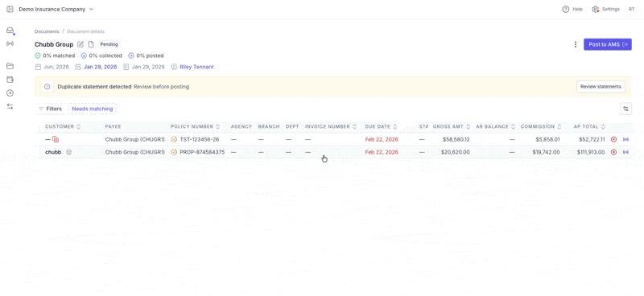
Task: Sort by the INVOICE NUMBER column
Action: 331,126
